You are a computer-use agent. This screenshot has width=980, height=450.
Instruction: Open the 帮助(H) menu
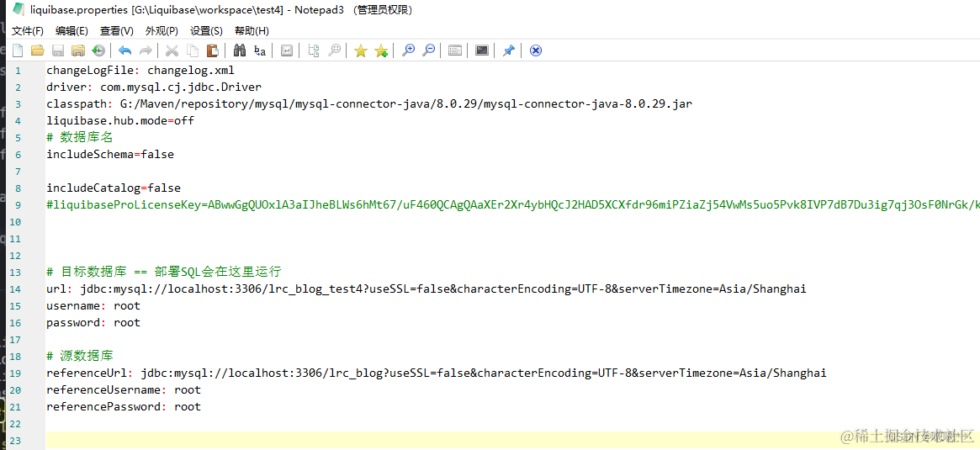pos(252,30)
